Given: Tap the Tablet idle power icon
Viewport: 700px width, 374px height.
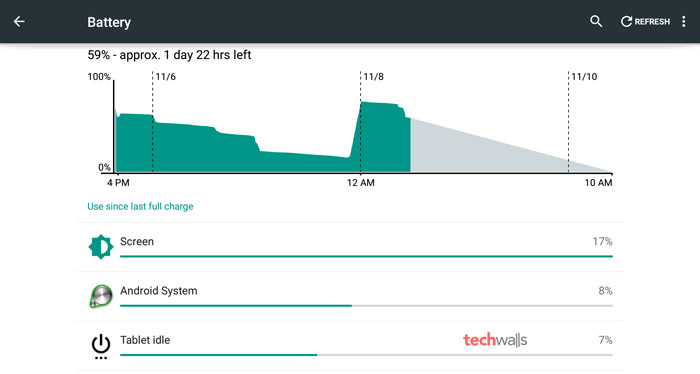Looking at the screenshot, I should pyautogui.click(x=101, y=346).
